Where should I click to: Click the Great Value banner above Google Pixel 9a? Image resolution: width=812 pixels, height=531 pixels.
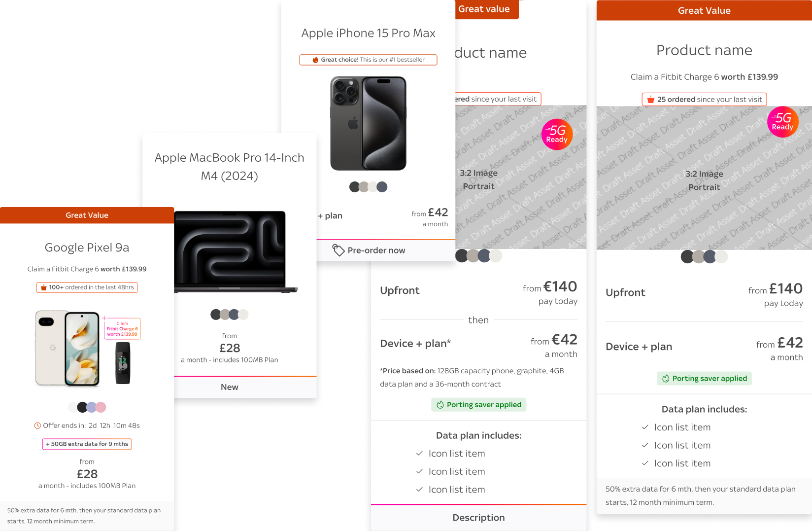(87, 215)
